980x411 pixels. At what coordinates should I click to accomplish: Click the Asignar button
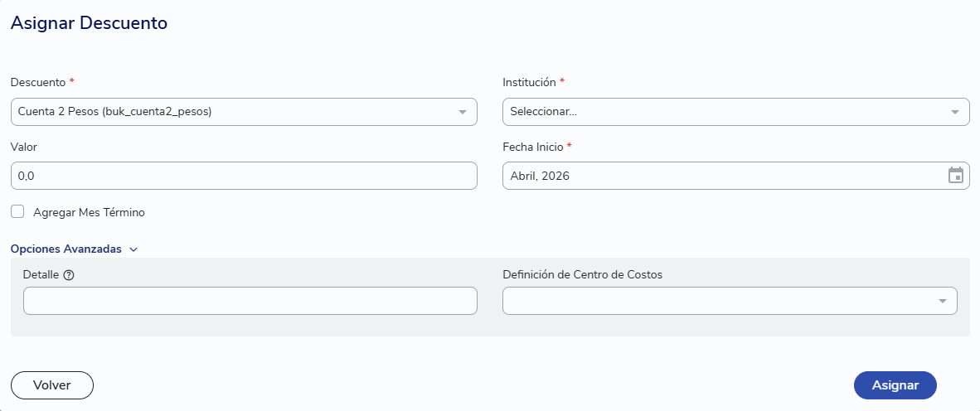[895, 385]
